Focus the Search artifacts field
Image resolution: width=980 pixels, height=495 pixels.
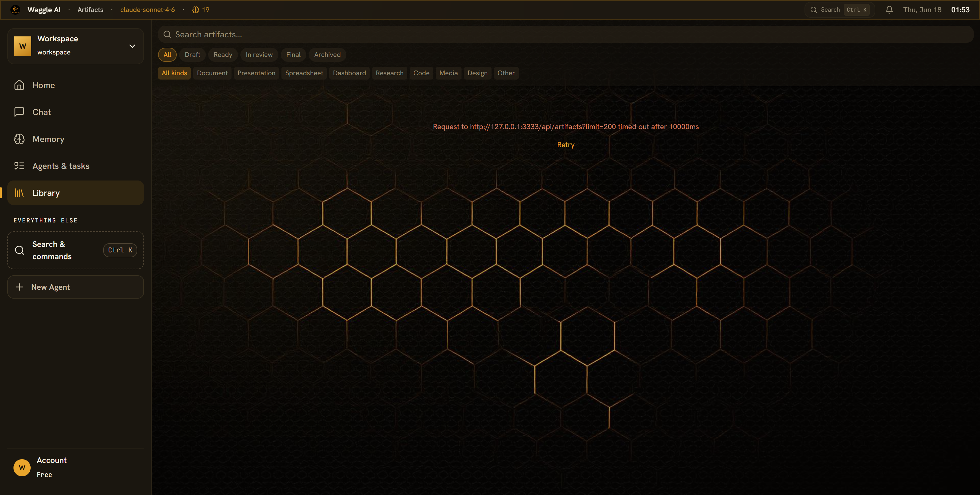[565, 35]
